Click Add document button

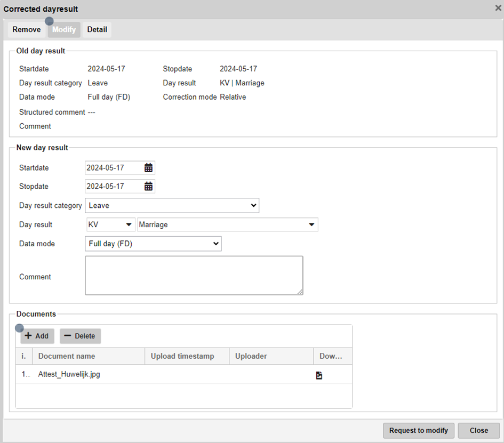pyautogui.click(x=37, y=336)
